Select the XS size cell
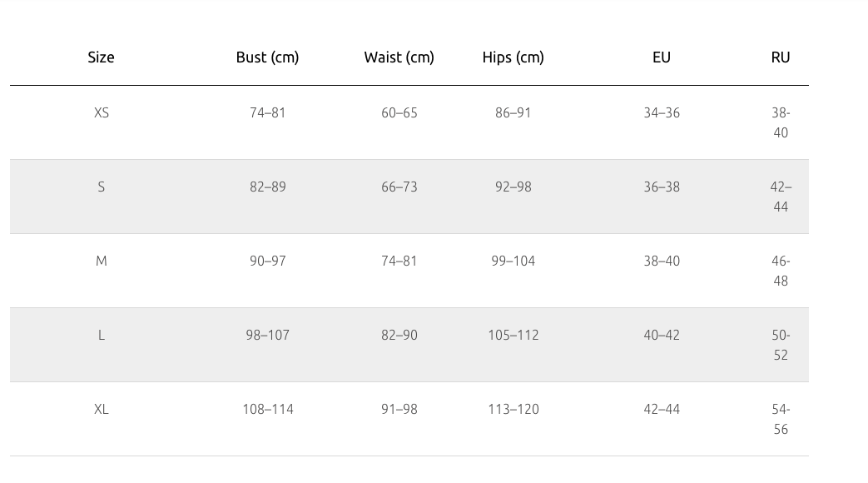This screenshot has height=483, width=868. tap(102, 113)
